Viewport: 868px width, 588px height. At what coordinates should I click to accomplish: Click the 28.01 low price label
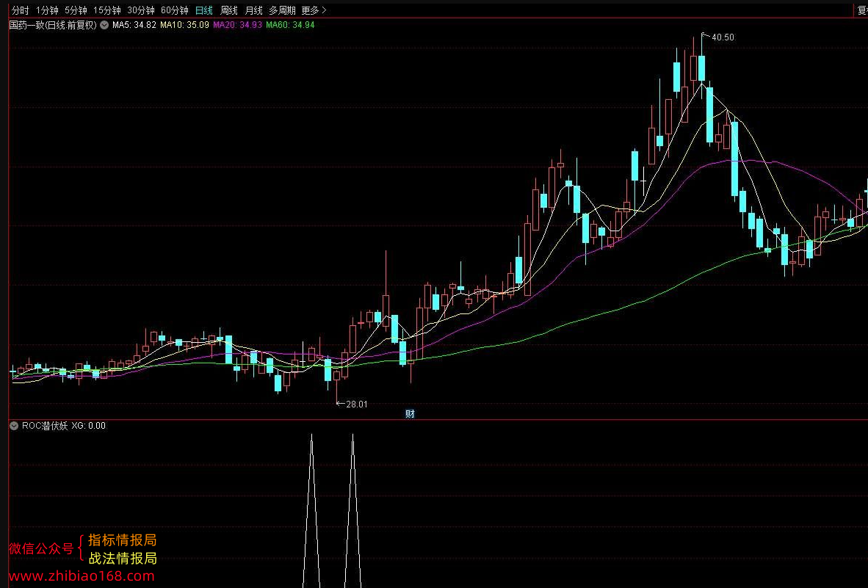pos(356,404)
